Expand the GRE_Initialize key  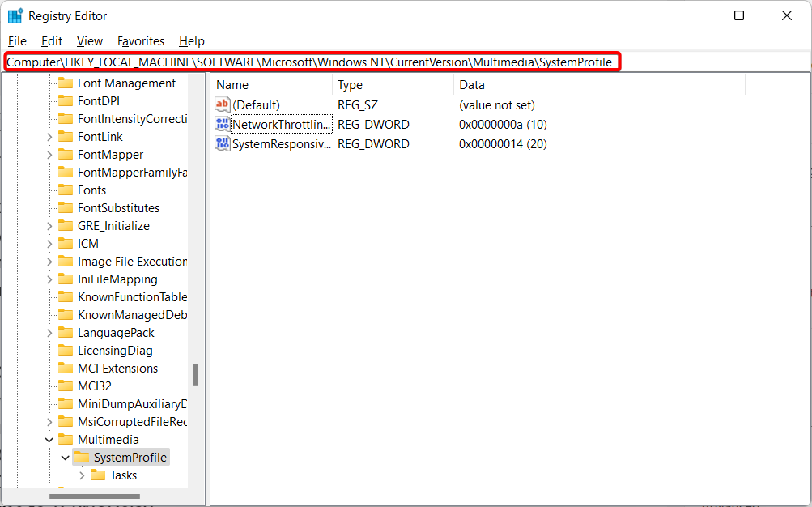(50, 225)
